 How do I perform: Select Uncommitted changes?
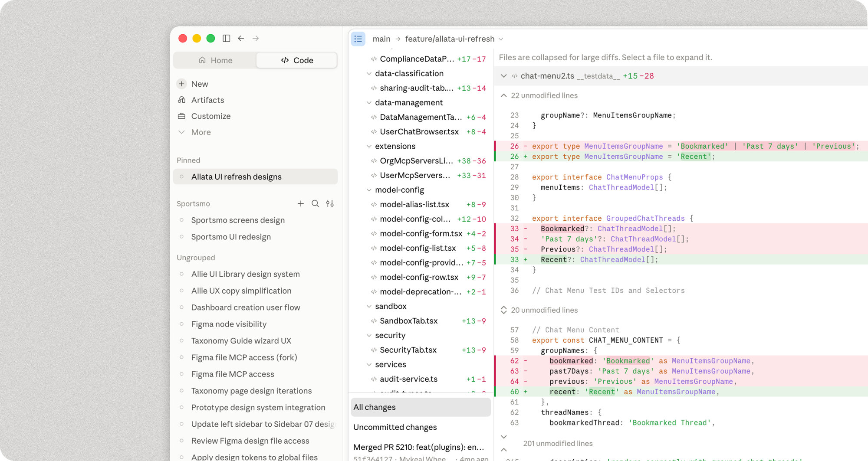click(x=421, y=427)
